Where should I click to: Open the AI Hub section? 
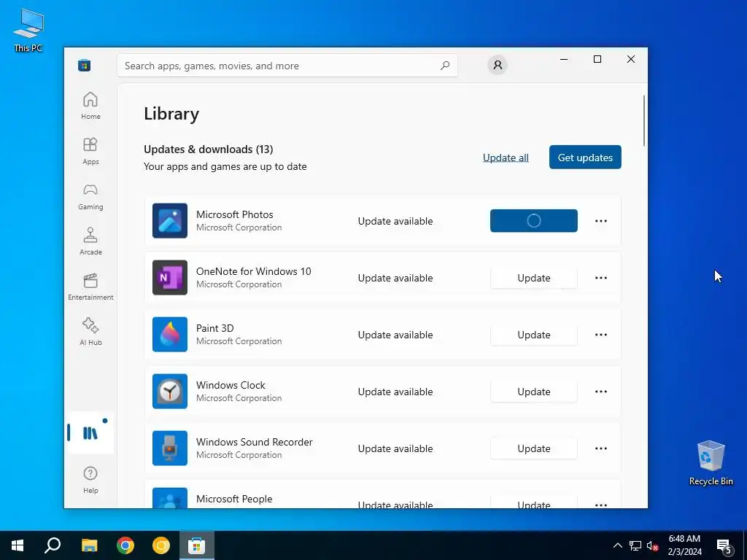coord(90,332)
